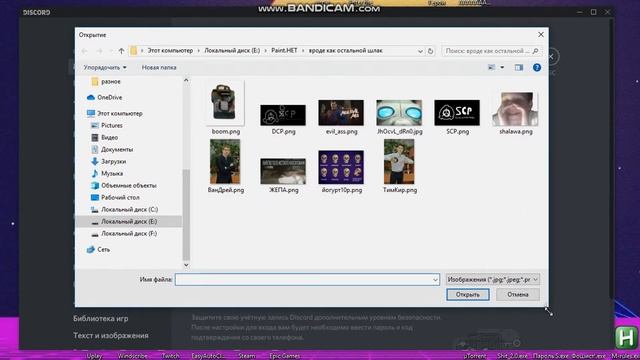Cancel the dialog with Отмена
Screen dimensions: 640x360
pos(518,295)
